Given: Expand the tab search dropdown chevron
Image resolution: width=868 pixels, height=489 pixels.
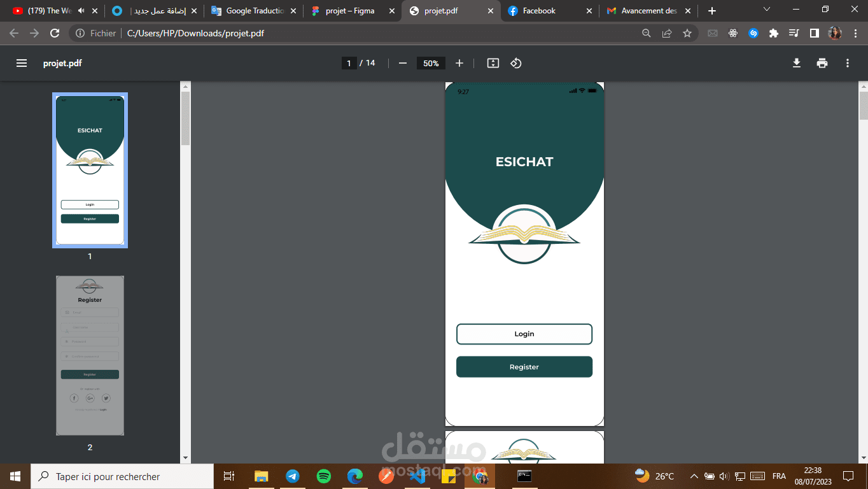Looking at the screenshot, I should click(766, 9).
